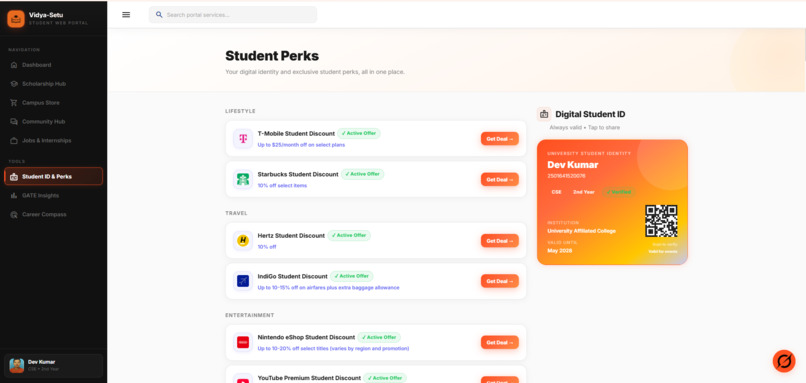Click "May 2028" validity date
Image resolution: width=806 pixels, height=383 pixels.
click(560, 250)
